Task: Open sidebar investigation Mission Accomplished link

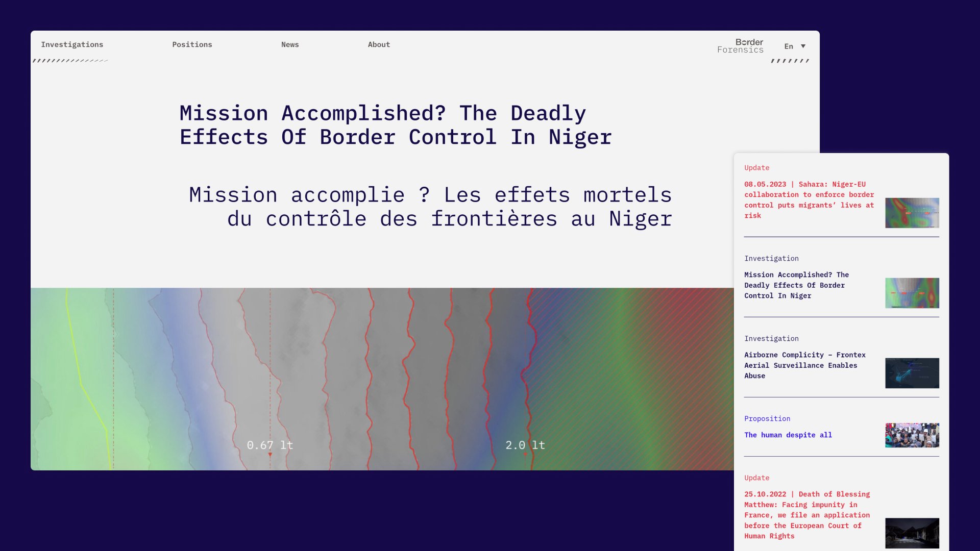Action: point(796,285)
